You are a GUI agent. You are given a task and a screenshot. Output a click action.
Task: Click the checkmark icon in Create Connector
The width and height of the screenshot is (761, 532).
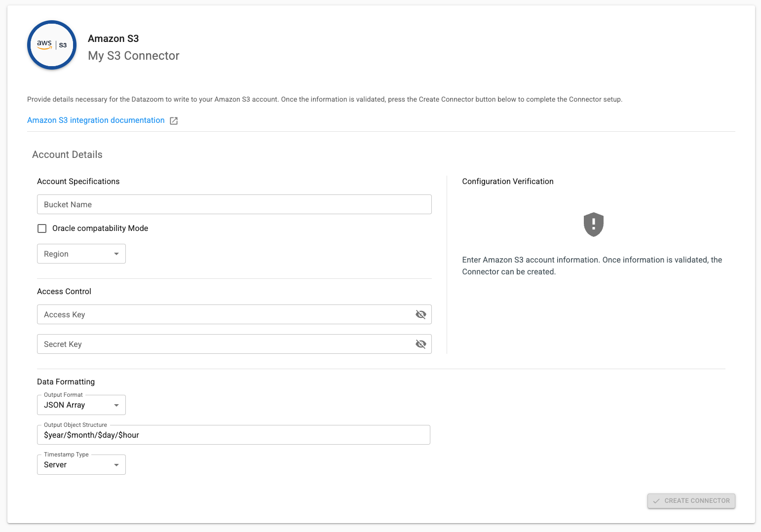[656, 501]
